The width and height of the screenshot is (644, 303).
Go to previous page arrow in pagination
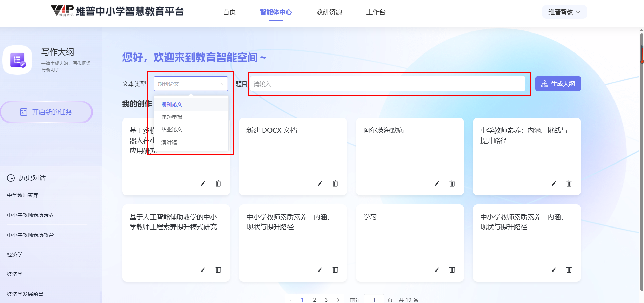[290, 300]
